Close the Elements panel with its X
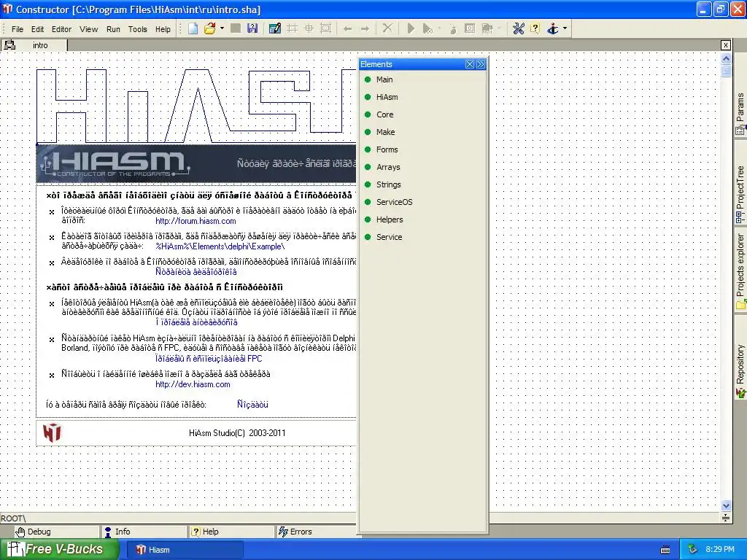This screenshot has height=560, width=747. point(470,64)
